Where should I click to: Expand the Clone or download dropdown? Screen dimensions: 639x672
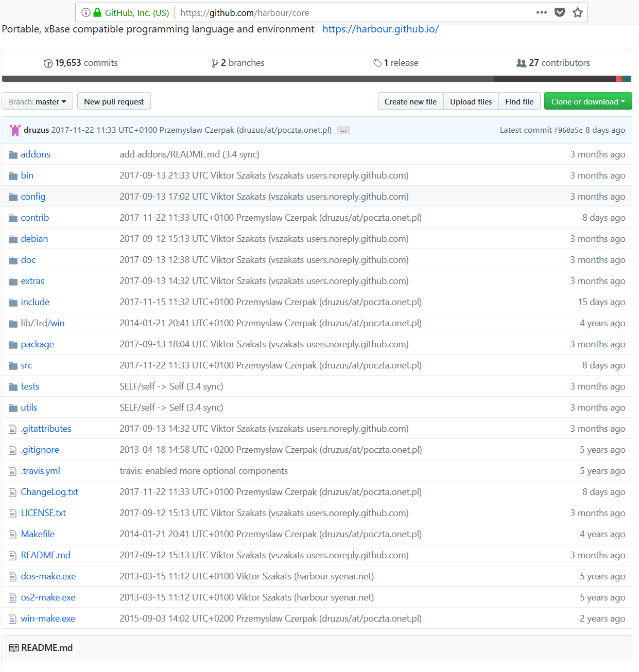point(588,101)
